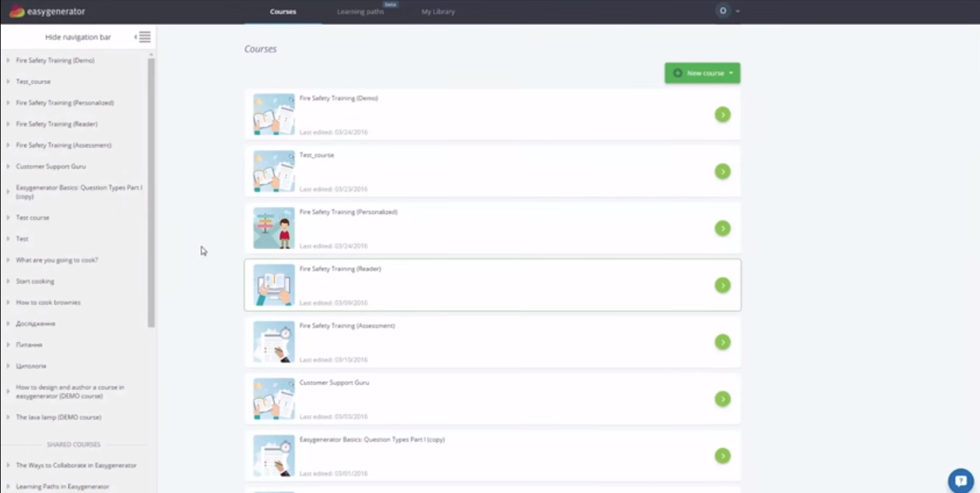Select Цитологія in the sidebar

[31, 366]
